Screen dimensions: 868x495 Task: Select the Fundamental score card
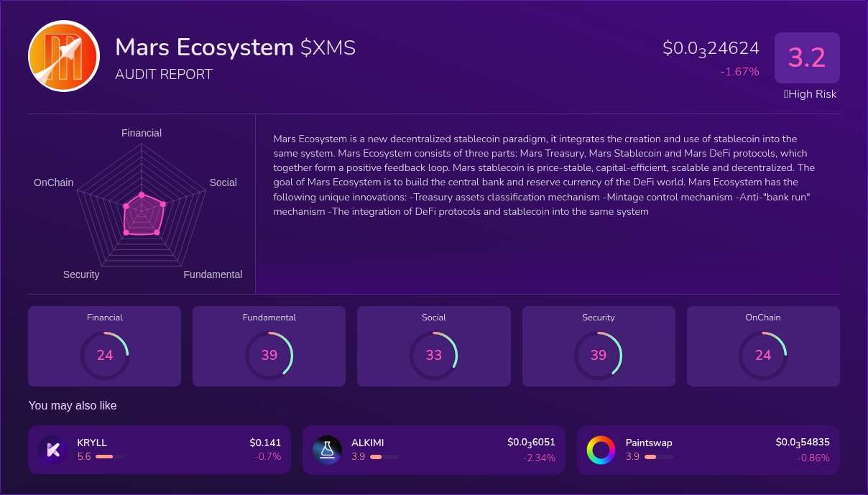coord(269,346)
